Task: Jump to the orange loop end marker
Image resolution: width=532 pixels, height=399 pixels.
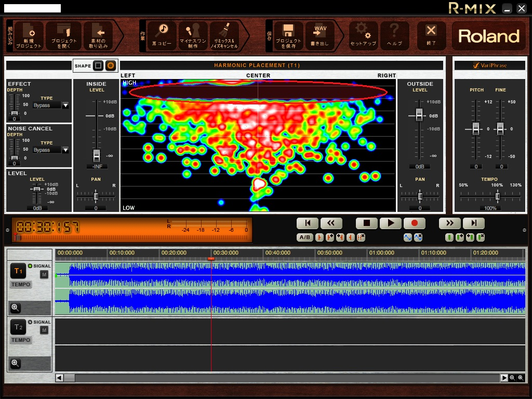Action: (340, 237)
